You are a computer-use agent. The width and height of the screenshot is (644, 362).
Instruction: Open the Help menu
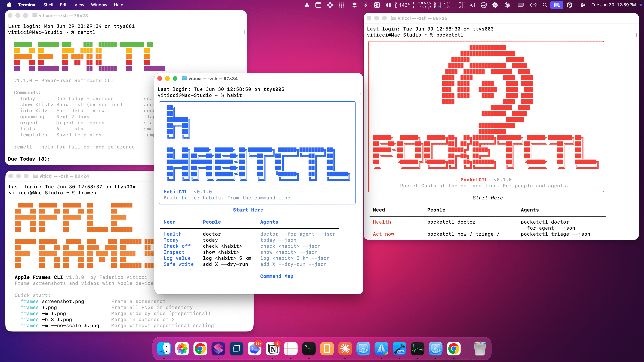coord(119,5)
